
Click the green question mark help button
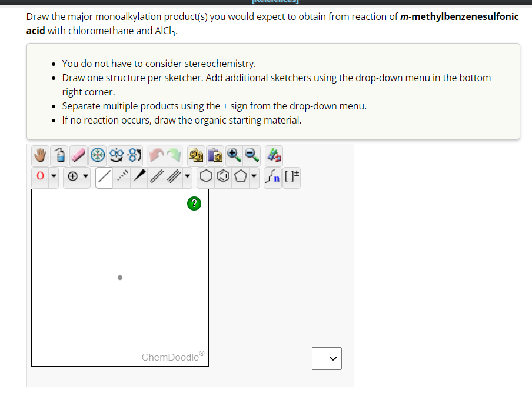tap(194, 204)
